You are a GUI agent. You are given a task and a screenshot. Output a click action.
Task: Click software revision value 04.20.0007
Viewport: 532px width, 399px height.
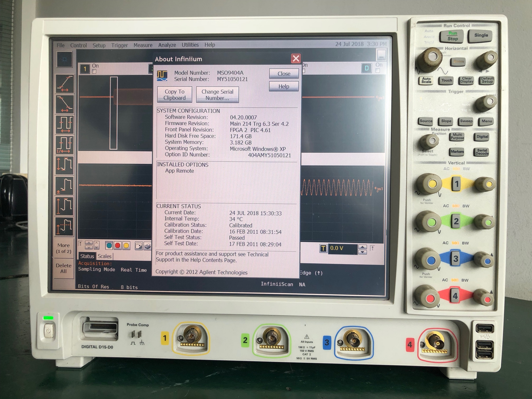pyautogui.click(x=243, y=117)
